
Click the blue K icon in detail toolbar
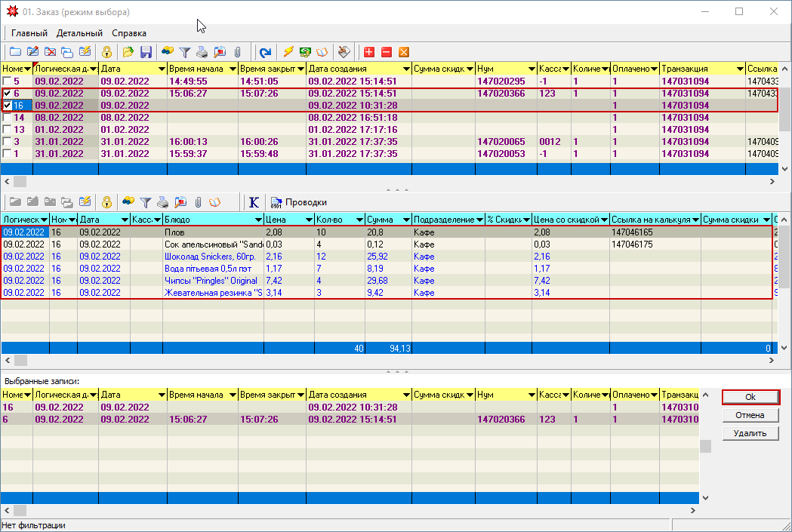(254, 202)
